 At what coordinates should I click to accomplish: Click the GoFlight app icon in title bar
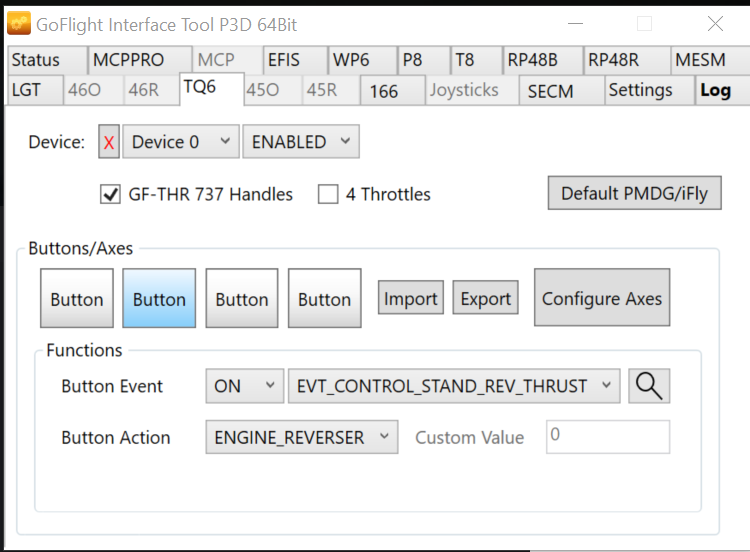[18, 24]
